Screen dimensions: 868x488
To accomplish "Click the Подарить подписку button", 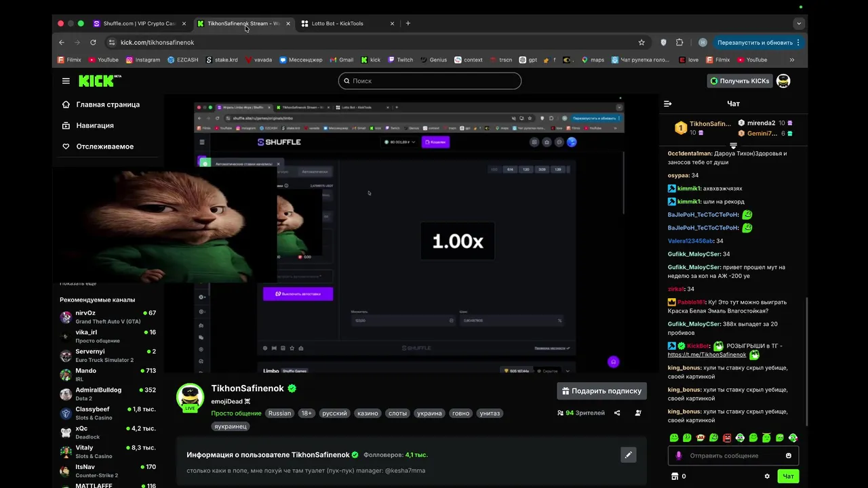I will point(602,391).
